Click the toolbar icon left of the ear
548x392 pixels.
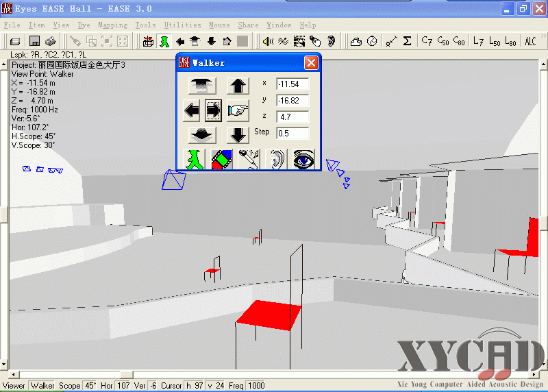pyautogui.click(x=315, y=41)
